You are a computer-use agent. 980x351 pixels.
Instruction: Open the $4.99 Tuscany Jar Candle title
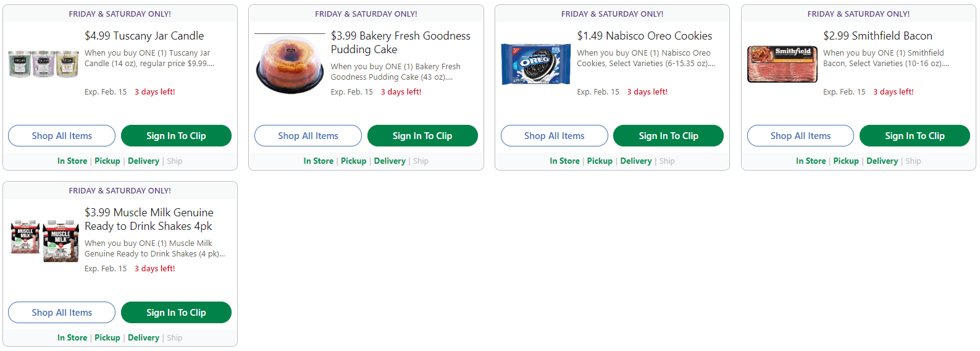click(144, 36)
